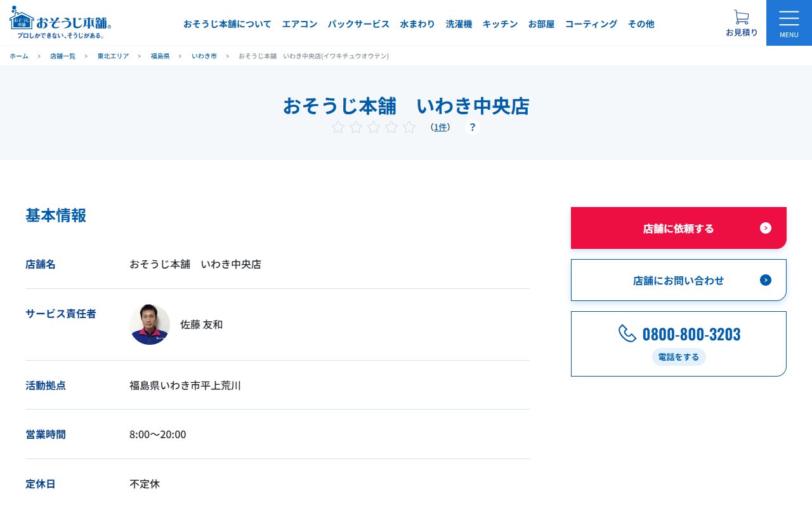Screen dimensions: 812x508
Task: Open the エアコン menu
Action: coord(299,24)
